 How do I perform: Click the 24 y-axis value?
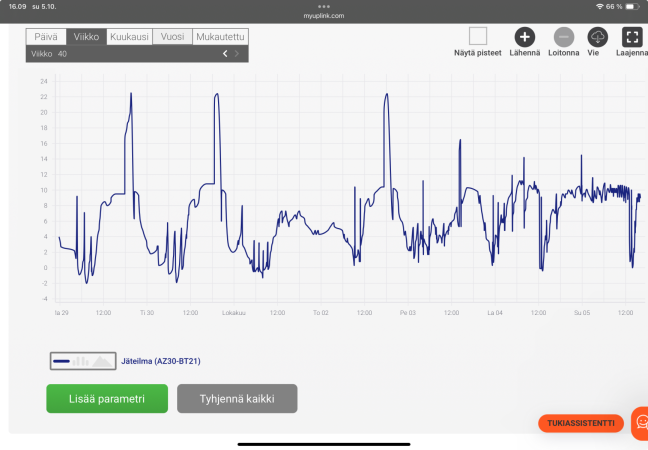(44, 81)
